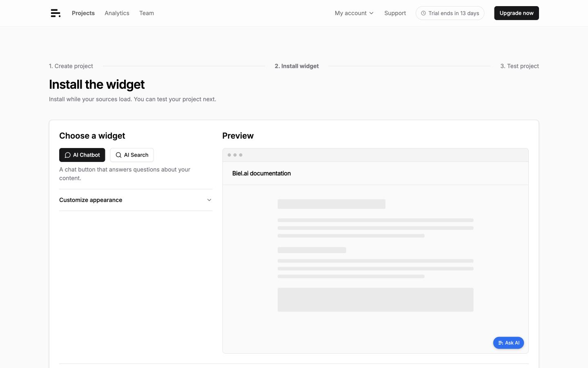Image resolution: width=588 pixels, height=368 pixels.
Task: Click the clock icon in the trial badge
Action: point(423,13)
